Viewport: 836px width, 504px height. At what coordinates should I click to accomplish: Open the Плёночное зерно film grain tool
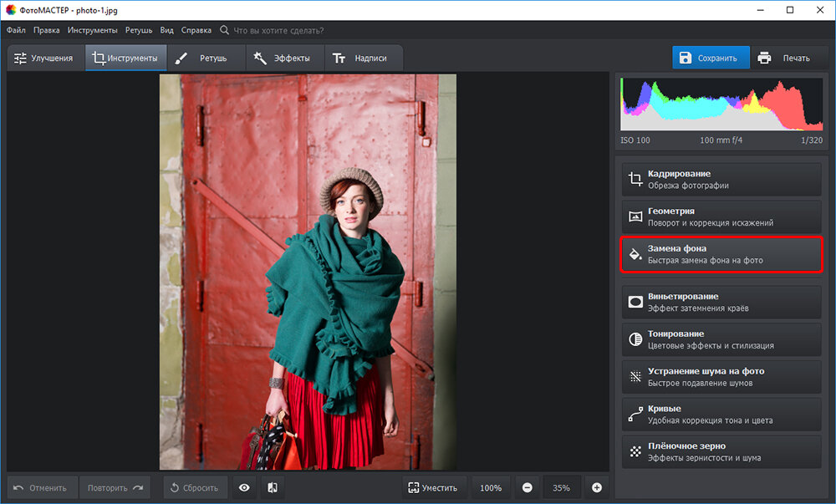[x=721, y=451]
